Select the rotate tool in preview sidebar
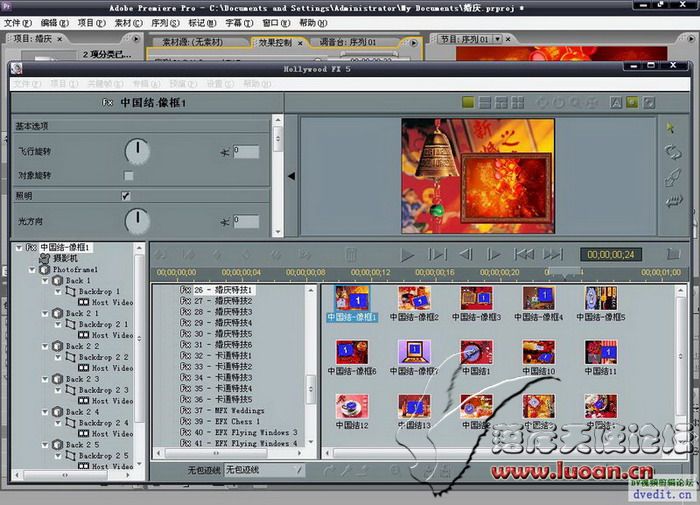700x505 pixels. coord(673,152)
